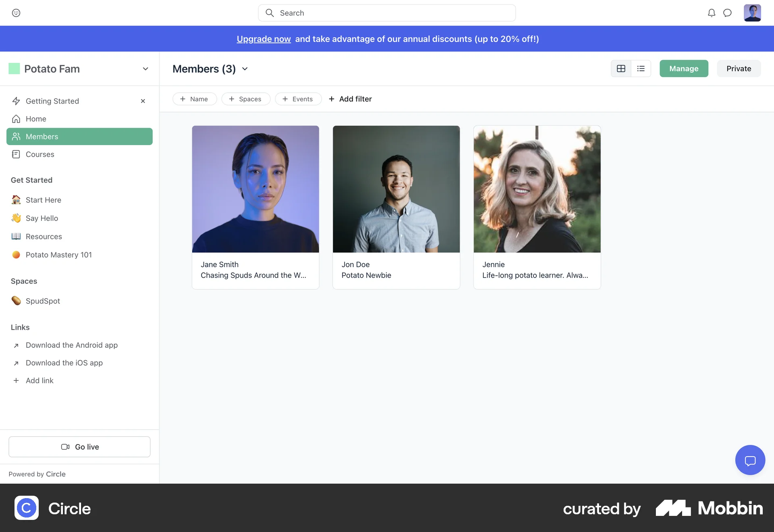Expand the Potato Fam community dropdown
Screen dimensions: 774x532
(x=146, y=69)
